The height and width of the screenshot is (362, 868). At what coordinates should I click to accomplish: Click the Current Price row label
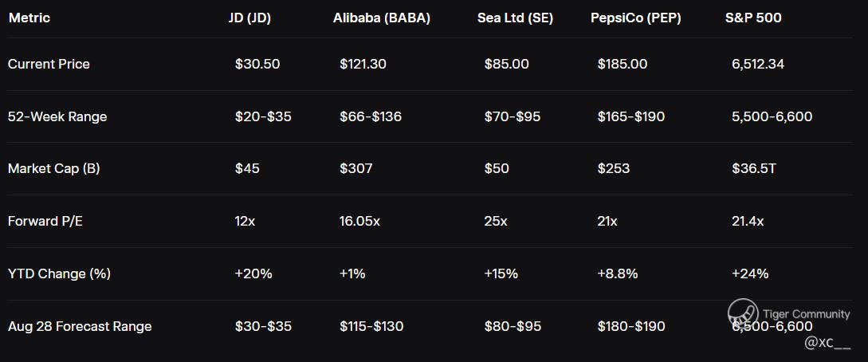pos(49,64)
